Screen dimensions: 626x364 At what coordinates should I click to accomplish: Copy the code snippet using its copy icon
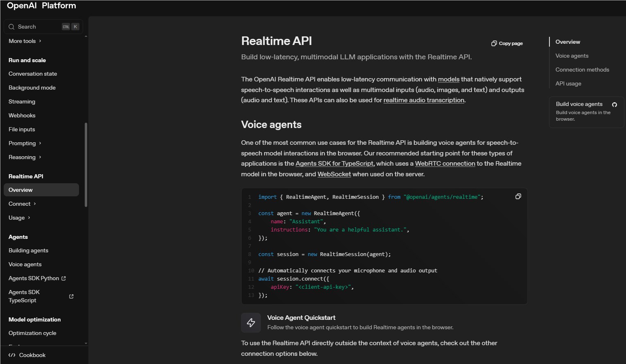tap(518, 196)
